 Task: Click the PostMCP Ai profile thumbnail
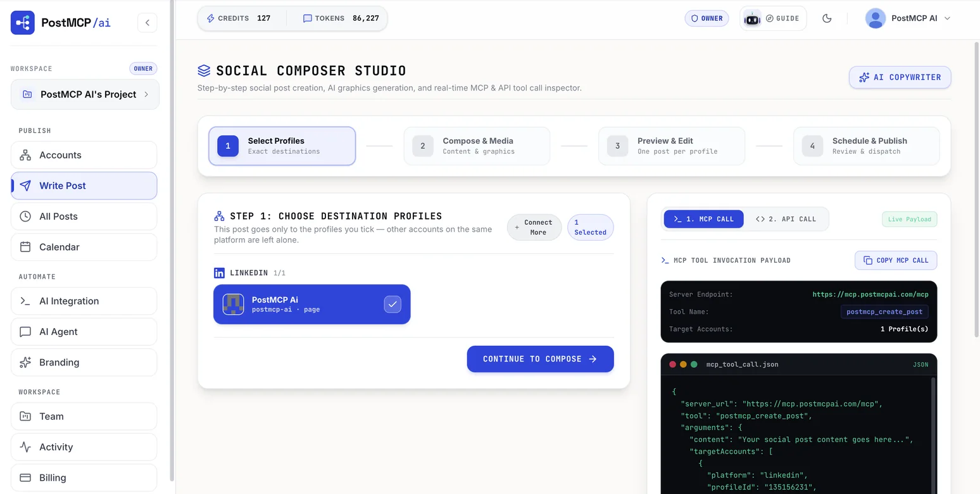(233, 305)
